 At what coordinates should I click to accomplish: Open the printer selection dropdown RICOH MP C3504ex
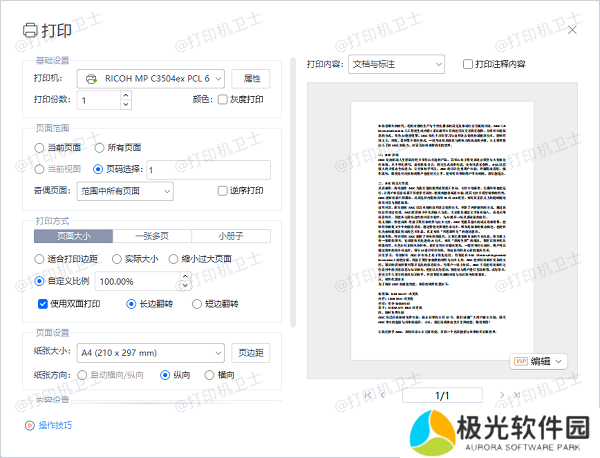(x=150, y=79)
